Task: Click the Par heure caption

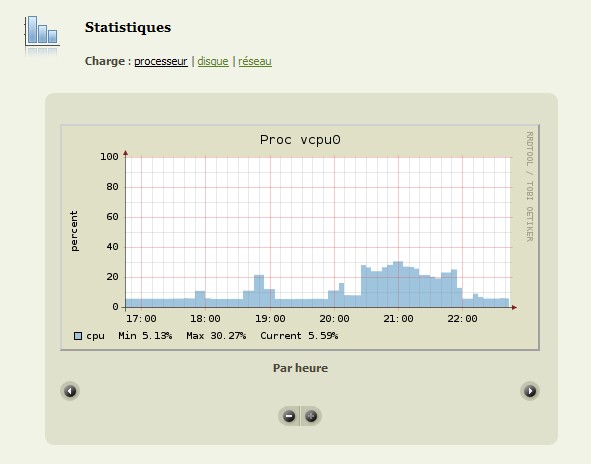Action: coord(300,368)
